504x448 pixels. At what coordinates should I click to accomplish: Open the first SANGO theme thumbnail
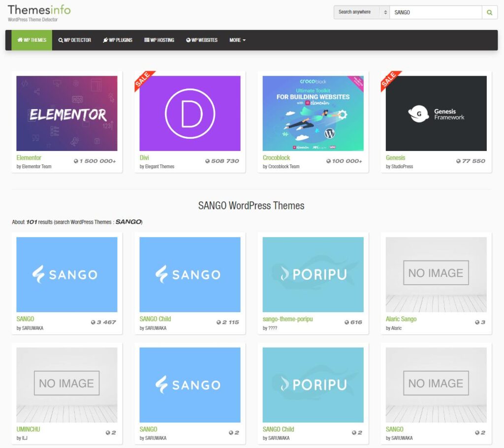67,274
